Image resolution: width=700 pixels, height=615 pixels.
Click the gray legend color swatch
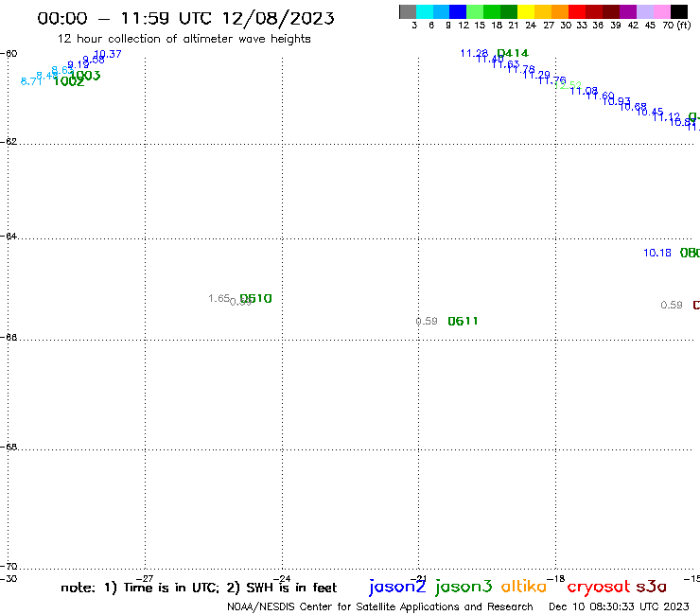[x=408, y=11]
